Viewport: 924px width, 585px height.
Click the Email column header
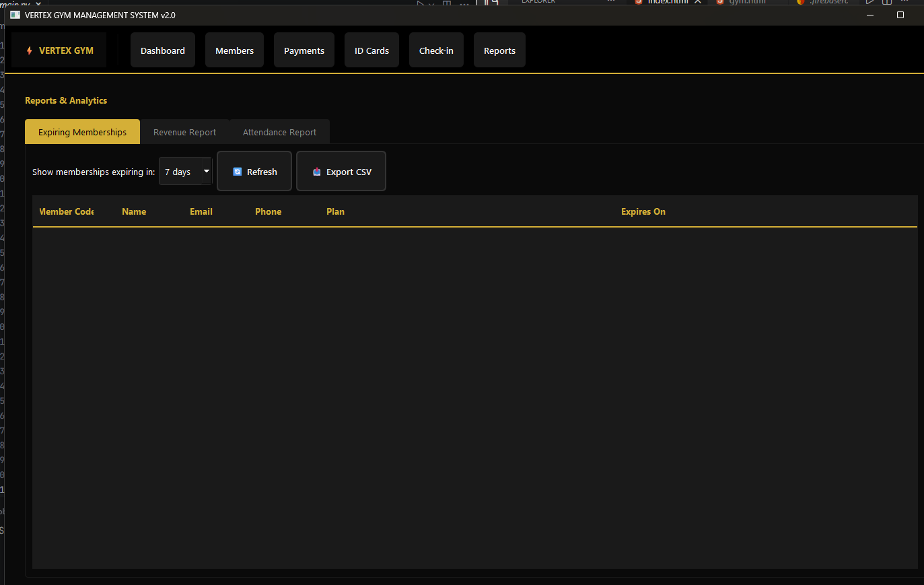[x=201, y=211]
